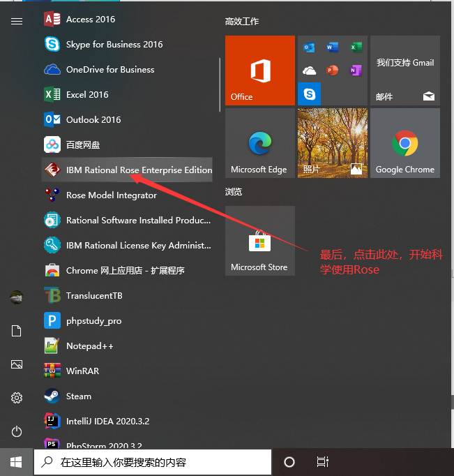Open Documents from Start sidebar
The height and width of the screenshot is (476, 454).
(x=17, y=331)
